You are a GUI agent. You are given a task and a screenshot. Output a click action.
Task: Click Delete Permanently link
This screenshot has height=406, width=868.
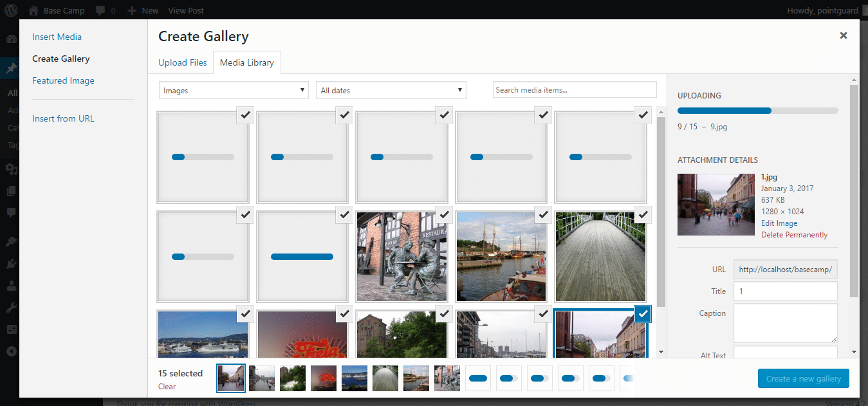click(794, 235)
